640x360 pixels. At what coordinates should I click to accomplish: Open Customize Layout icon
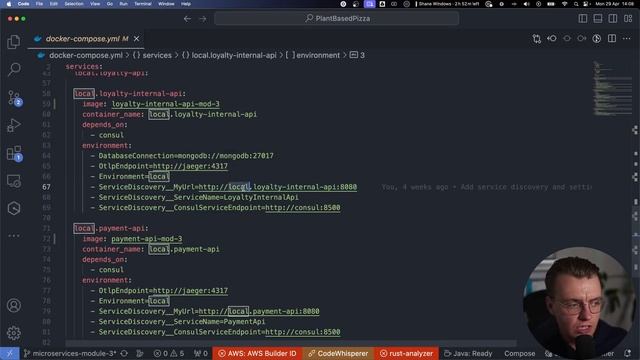(x=628, y=19)
